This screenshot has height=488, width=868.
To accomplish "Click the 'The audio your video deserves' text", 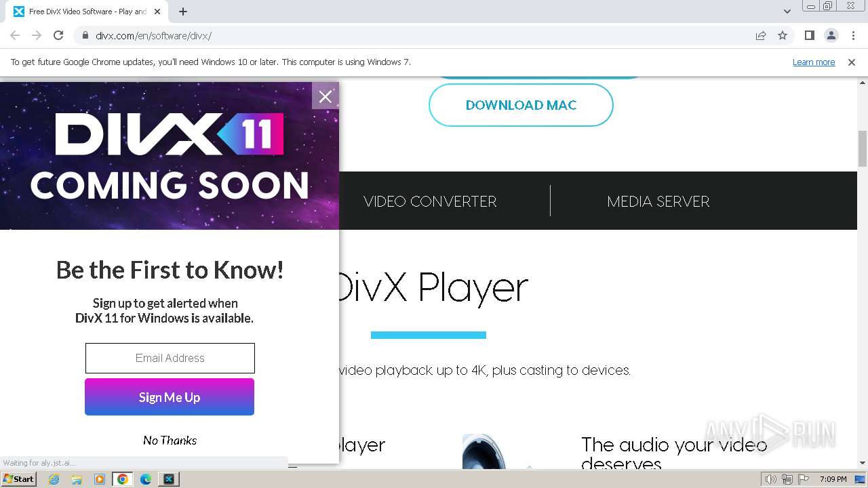I will pyautogui.click(x=674, y=454).
